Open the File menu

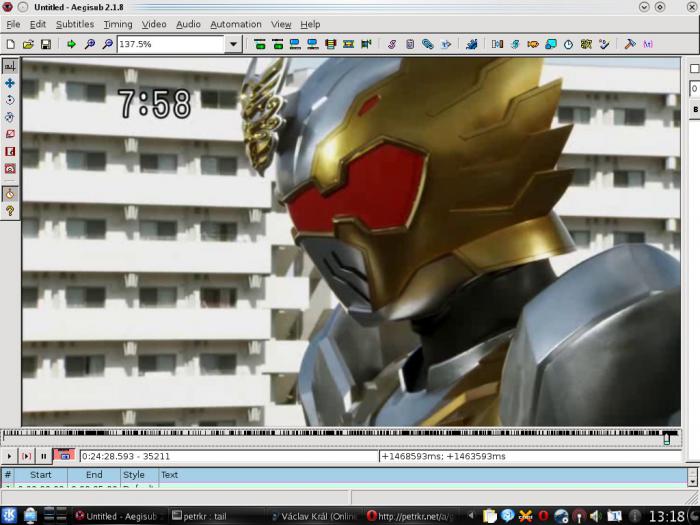[x=13, y=24]
